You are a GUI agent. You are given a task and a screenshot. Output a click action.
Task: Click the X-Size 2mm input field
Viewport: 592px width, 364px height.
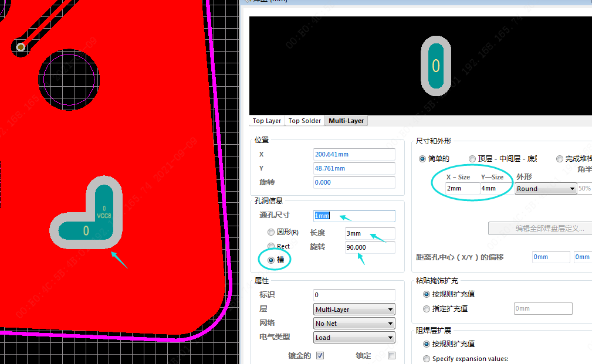pyautogui.click(x=462, y=189)
